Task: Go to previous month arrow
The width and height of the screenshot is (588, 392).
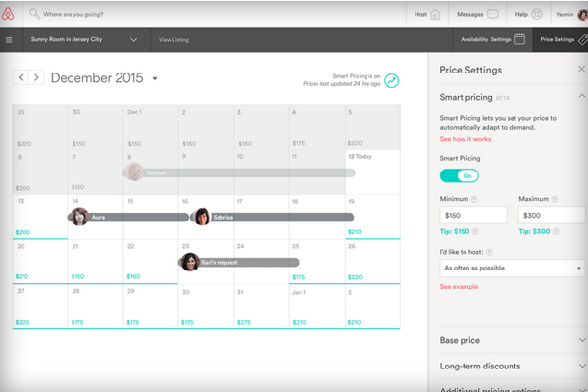Action: click(x=21, y=77)
